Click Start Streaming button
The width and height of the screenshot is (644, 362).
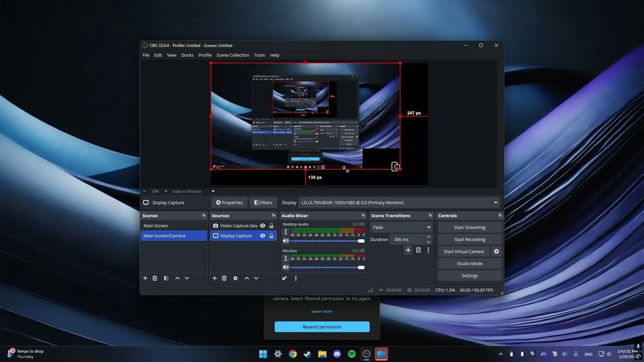coord(470,227)
